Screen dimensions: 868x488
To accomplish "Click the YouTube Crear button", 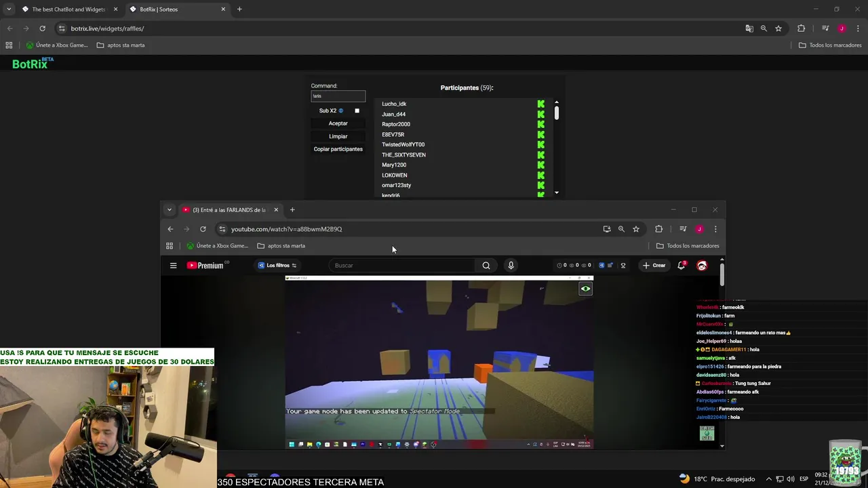I will click(x=654, y=266).
